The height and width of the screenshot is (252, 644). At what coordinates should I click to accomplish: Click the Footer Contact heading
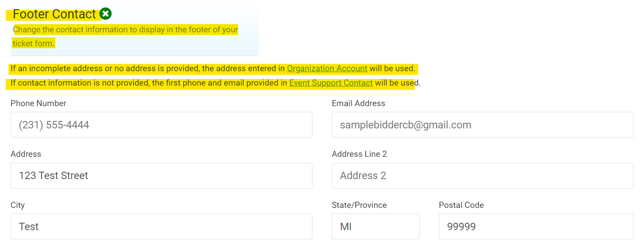pos(54,14)
